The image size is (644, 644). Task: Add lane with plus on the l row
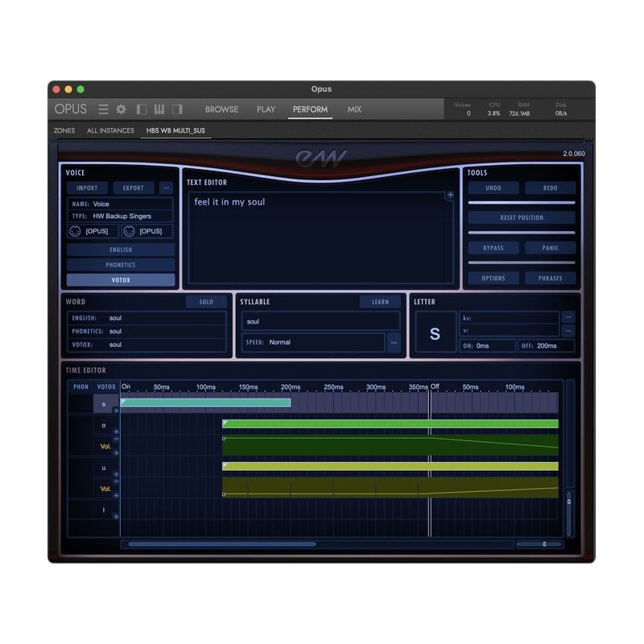(x=116, y=516)
